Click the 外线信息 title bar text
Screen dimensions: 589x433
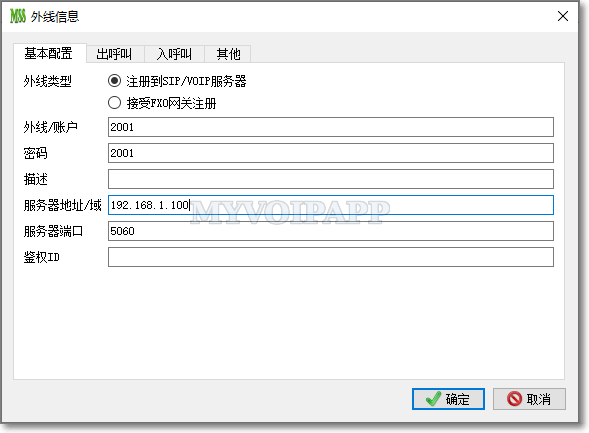pyautogui.click(x=55, y=17)
